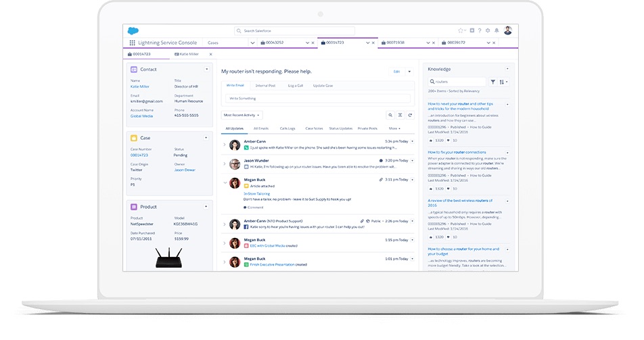The height and width of the screenshot is (340, 644).
Task: Click Comment on Megan Buck's article post
Action: point(255,208)
